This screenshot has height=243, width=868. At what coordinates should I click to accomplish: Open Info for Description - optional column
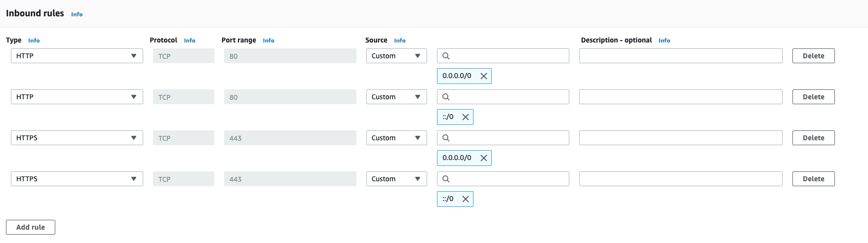pyautogui.click(x=665, y=40)
